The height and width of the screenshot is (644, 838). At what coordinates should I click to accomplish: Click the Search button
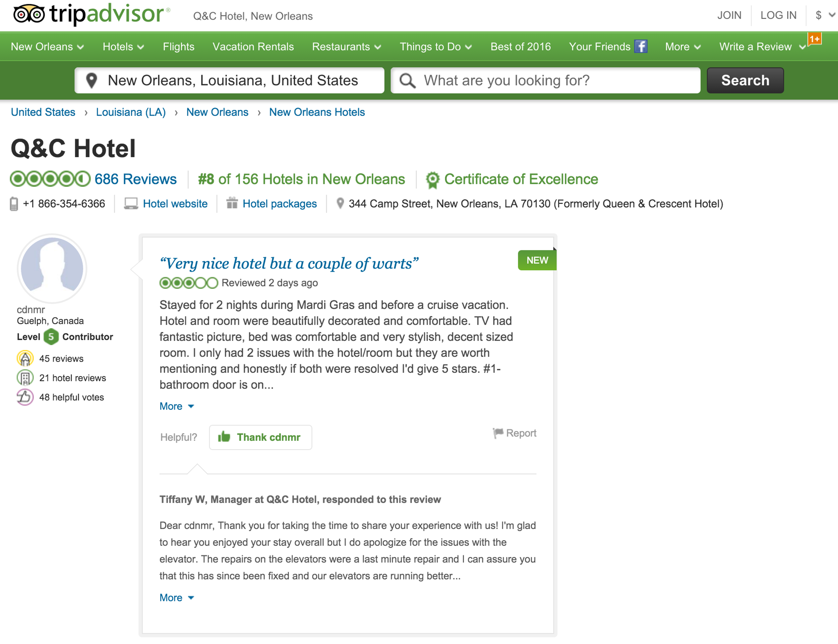745,81
